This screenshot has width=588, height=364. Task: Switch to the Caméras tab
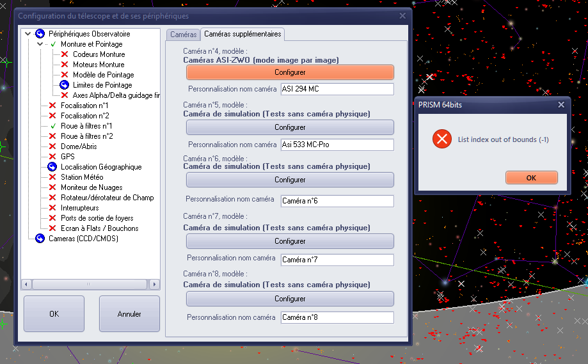[183, 35]
